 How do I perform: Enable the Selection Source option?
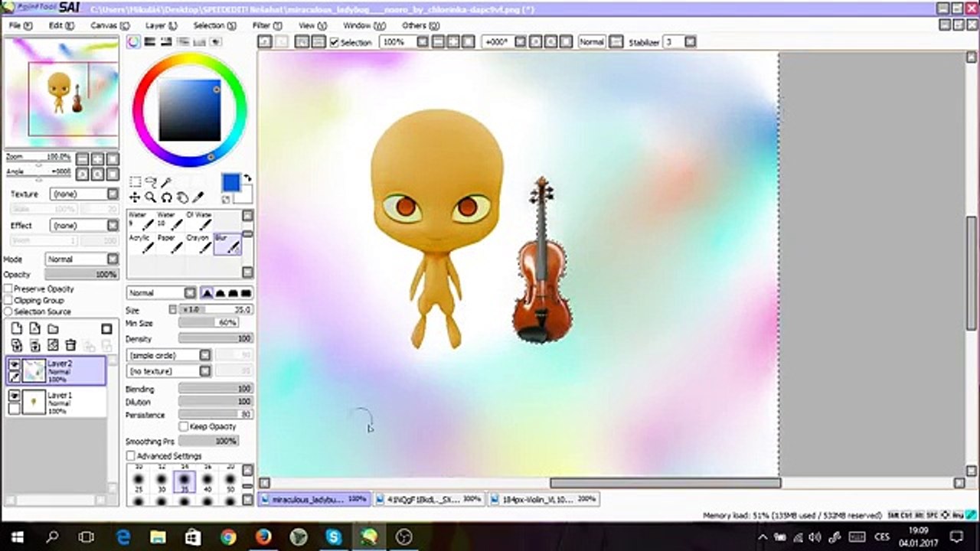(8, 311)
